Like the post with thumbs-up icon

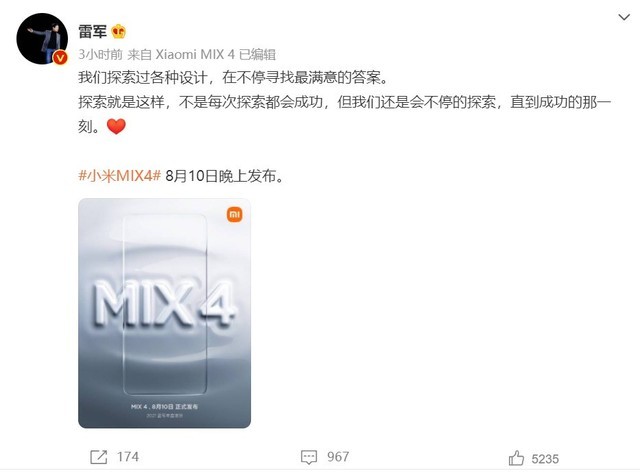[516, 458]
